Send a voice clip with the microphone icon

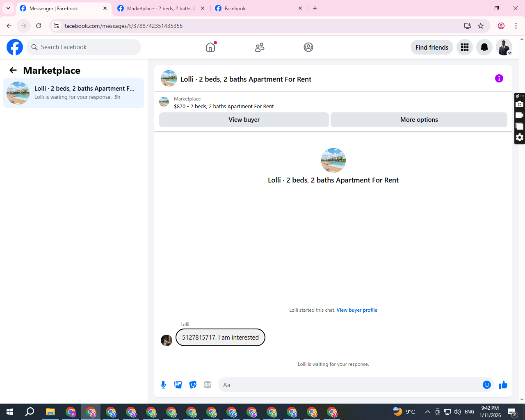[163, 385]
